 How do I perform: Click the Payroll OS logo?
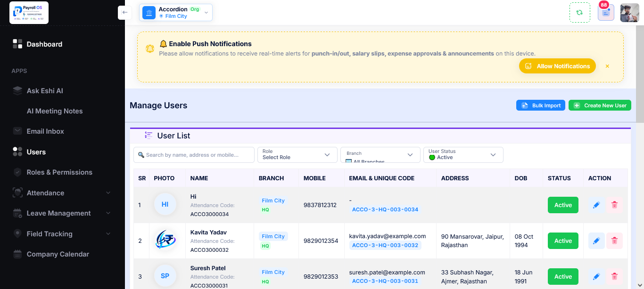tap(29, 13)
